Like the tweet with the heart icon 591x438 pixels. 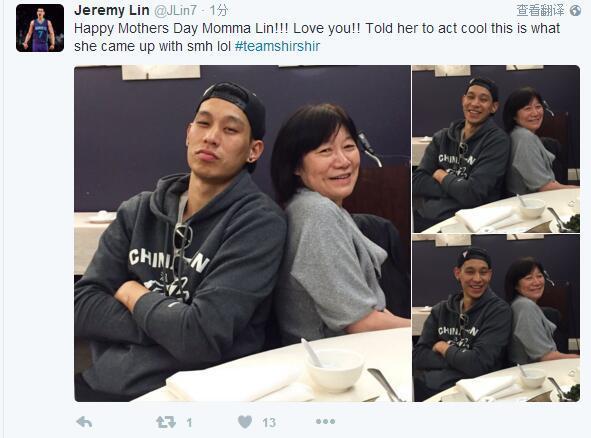pos(245,422)
